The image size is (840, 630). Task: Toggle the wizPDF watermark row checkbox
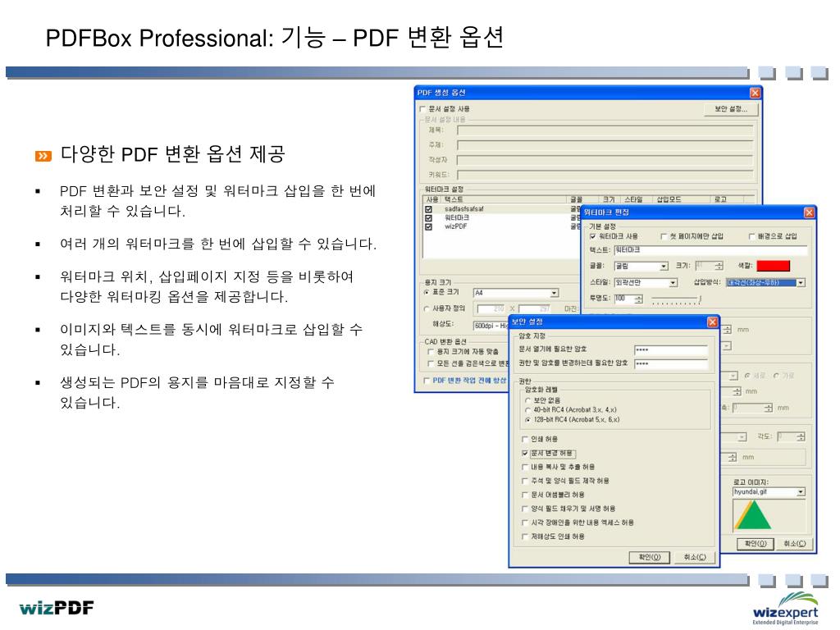[x=428, y=226]
